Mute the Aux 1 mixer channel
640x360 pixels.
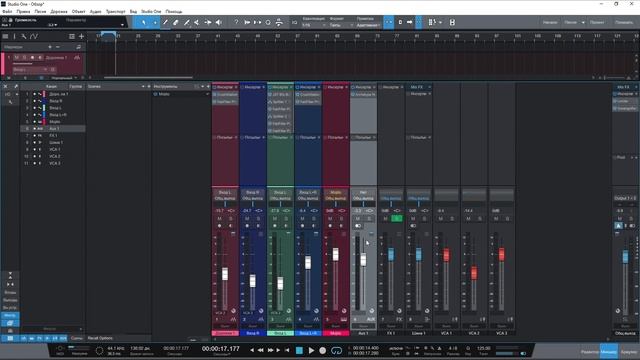358,219
